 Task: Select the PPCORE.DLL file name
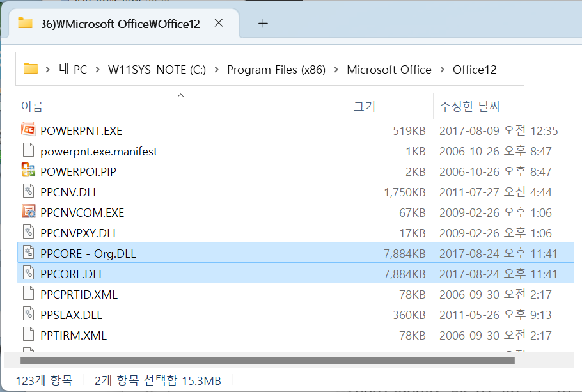click(x=72, y=274)
